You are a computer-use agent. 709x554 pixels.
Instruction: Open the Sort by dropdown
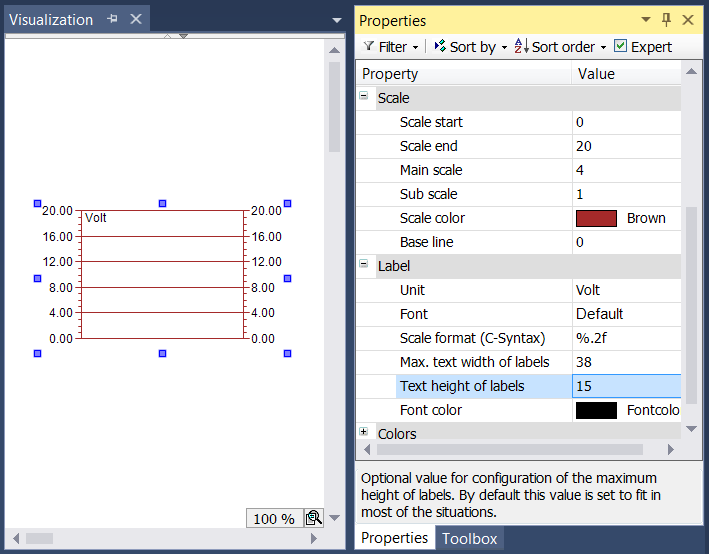tap(470, 47)
